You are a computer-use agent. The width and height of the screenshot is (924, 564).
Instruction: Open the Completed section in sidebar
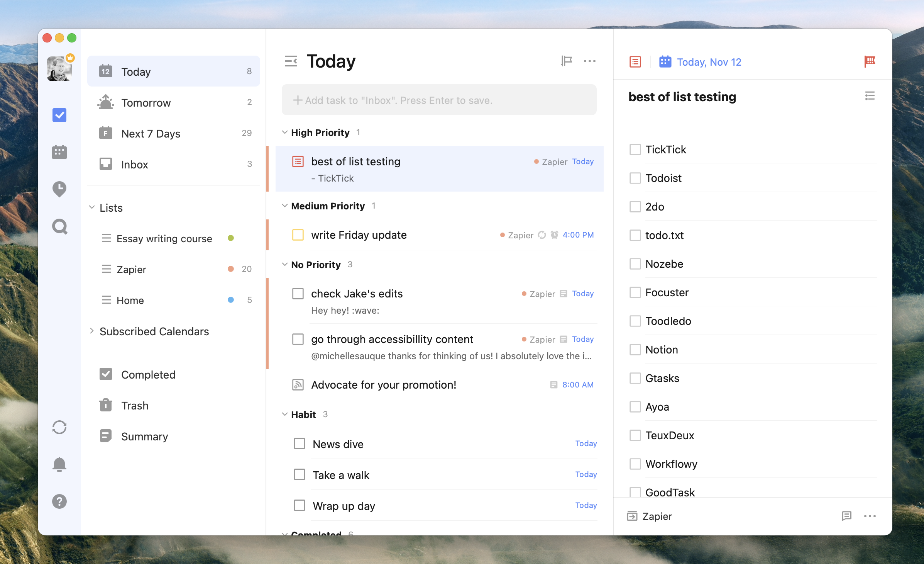(x=148, y=374)
